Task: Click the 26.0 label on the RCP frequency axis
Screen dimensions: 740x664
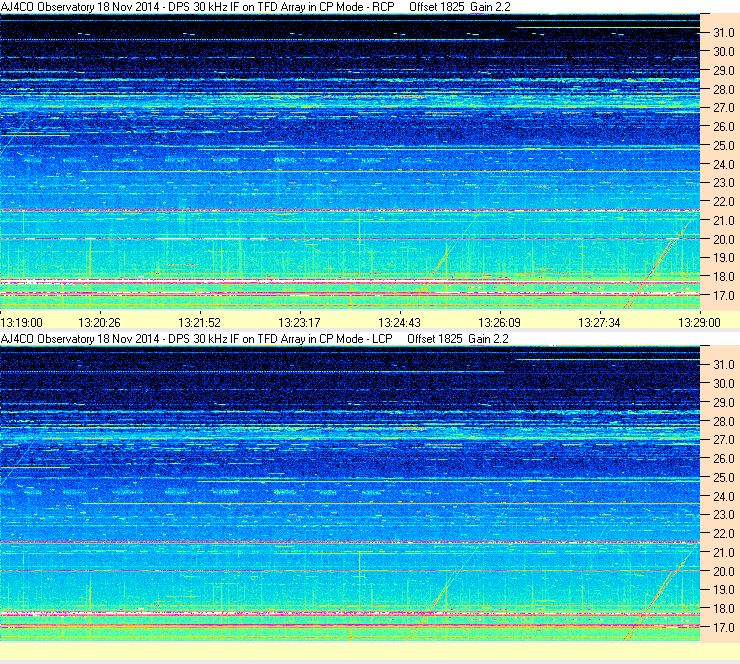Action: click(x=723, y=127)
